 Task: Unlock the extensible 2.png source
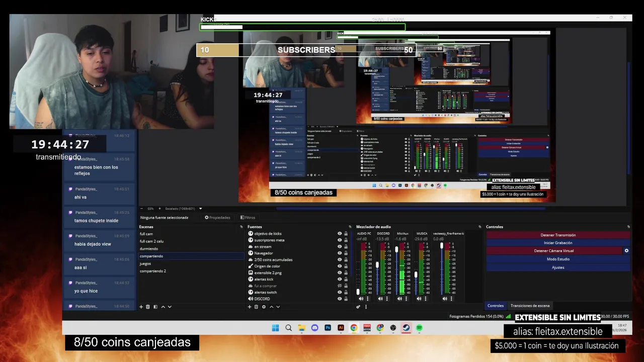pos(346,273)
